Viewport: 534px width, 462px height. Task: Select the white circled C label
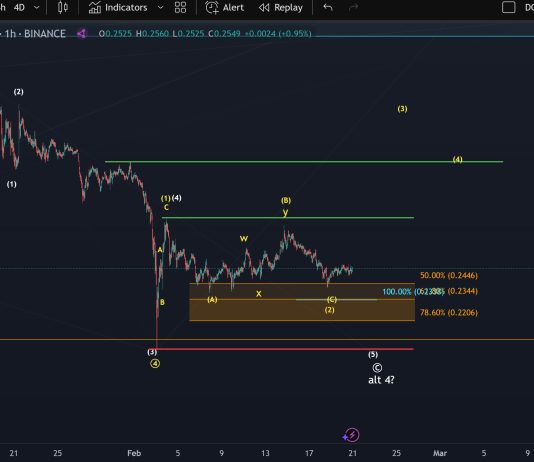pyautogui.click(x=377, y=368)
